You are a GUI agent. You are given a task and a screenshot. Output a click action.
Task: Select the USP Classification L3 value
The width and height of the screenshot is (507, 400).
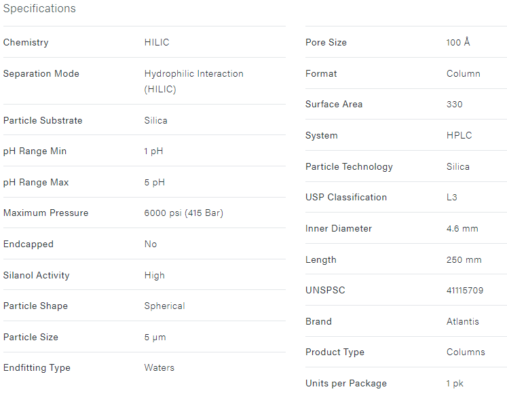(452, 197)
